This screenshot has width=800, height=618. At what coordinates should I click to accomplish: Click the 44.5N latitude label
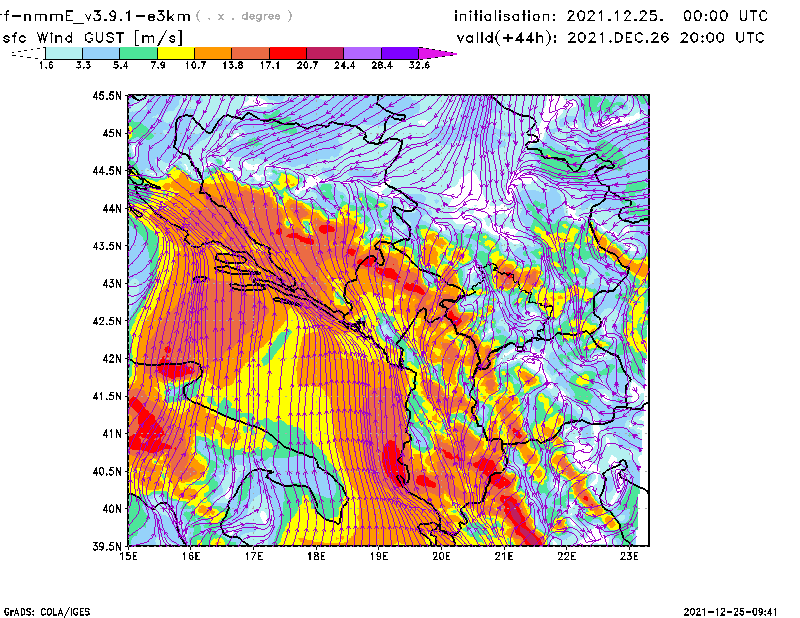pyautogui.click(x=107, y=170)
